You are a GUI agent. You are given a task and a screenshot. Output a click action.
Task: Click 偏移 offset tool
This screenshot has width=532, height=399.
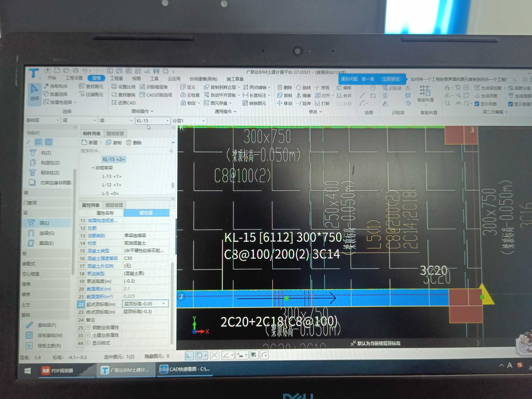pos(344,88)
